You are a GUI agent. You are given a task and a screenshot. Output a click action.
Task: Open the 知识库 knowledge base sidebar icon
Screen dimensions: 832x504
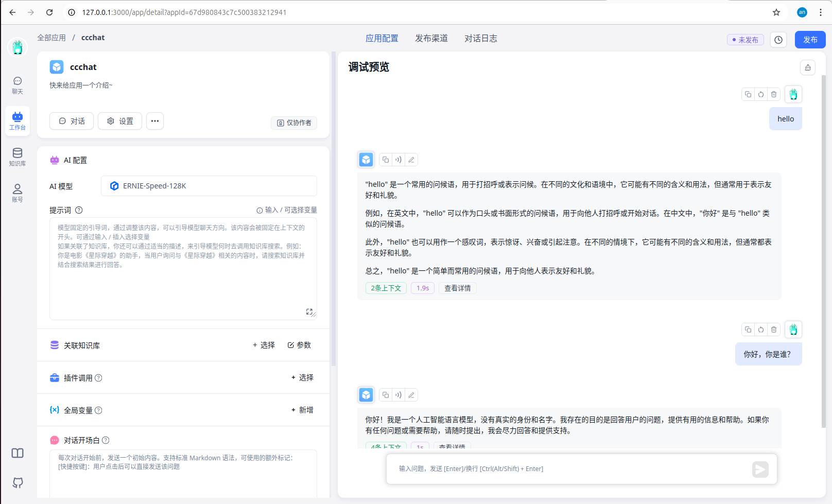point(18,157)
